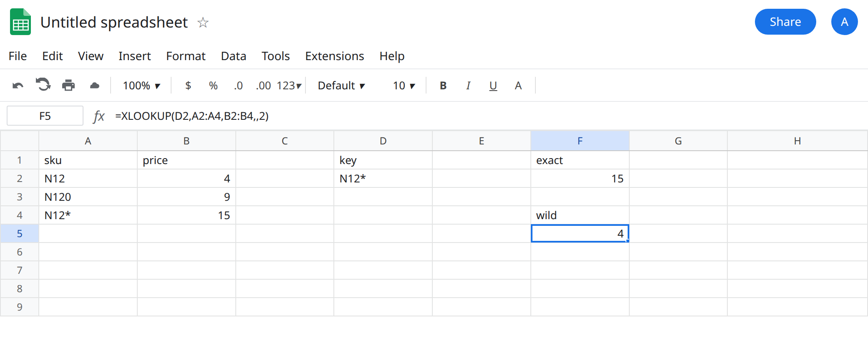Underline text with U icon

[x=493, y=86]
